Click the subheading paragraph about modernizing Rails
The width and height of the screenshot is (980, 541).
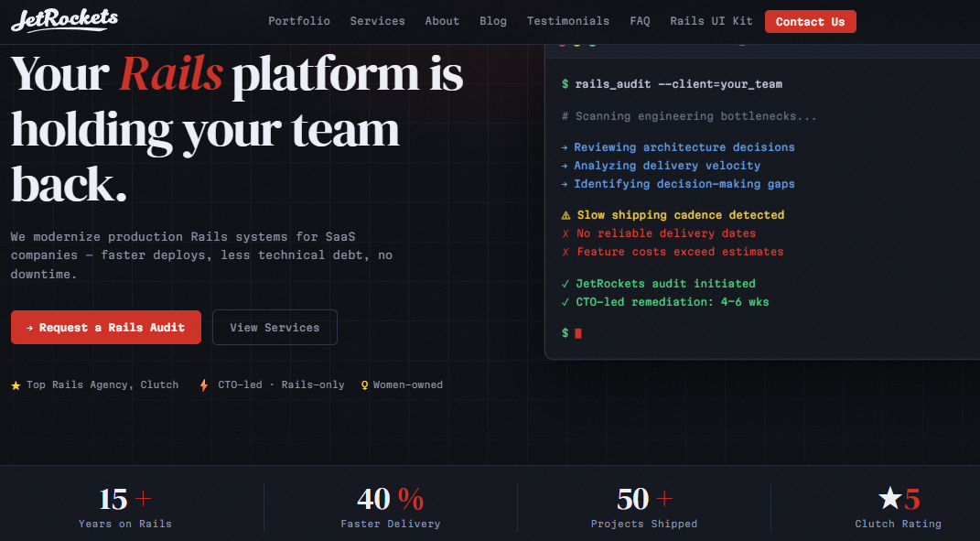click(x=201, y=255)
